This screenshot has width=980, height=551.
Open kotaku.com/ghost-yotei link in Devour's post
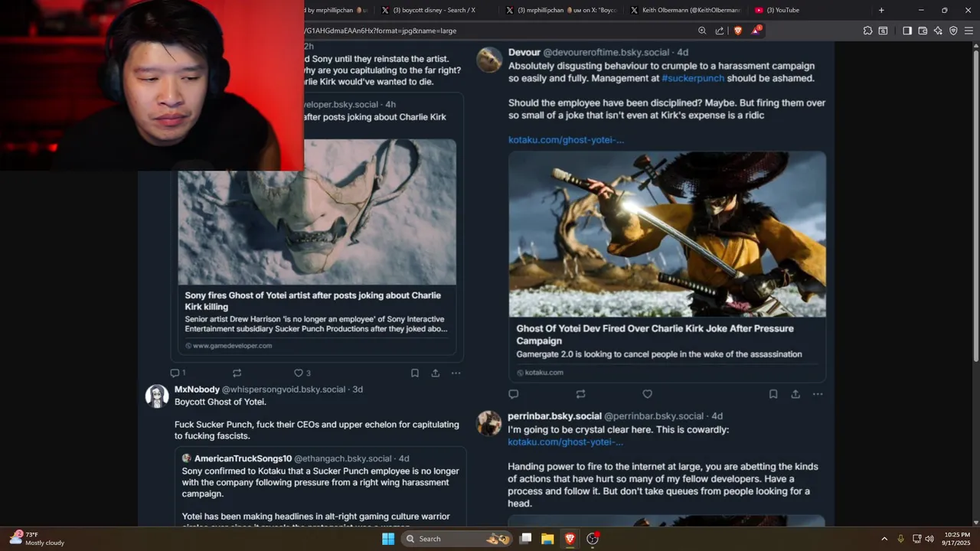(x=566, y=139)
